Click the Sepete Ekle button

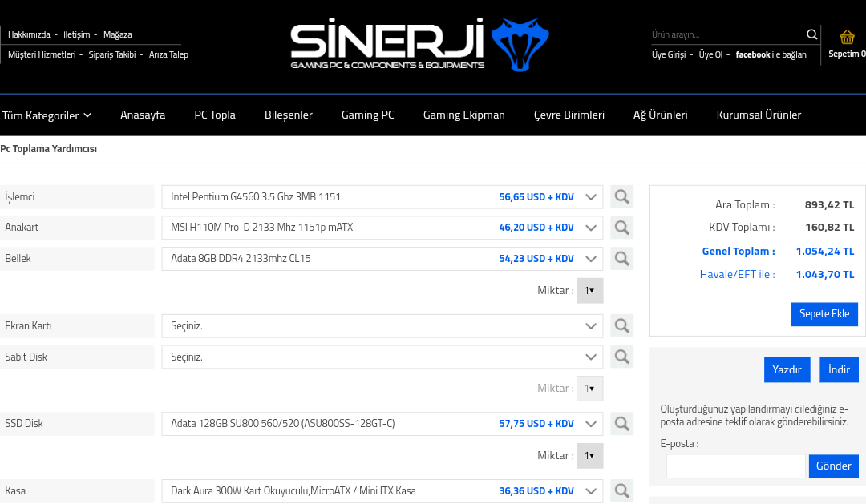[x=824, y=314]
